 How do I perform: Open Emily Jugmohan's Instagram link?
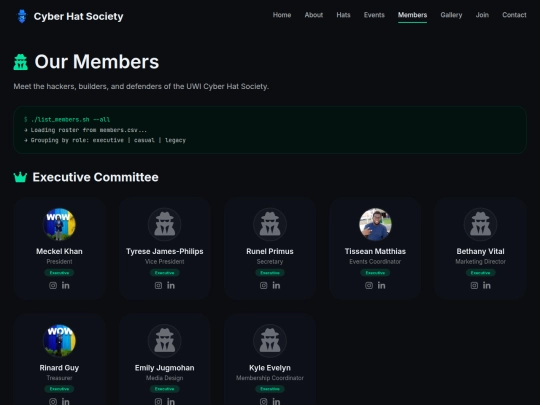[158, 402]
